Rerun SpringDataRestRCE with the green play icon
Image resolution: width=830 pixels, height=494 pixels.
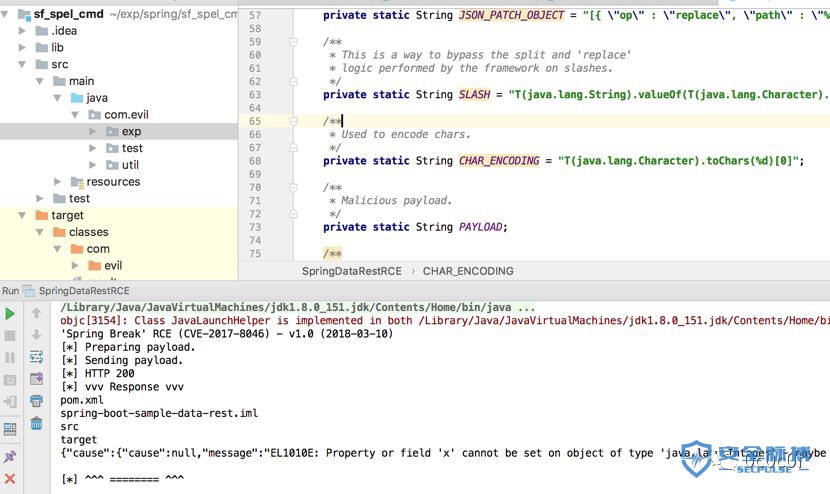pyautogui.click(x=10, y=314)
